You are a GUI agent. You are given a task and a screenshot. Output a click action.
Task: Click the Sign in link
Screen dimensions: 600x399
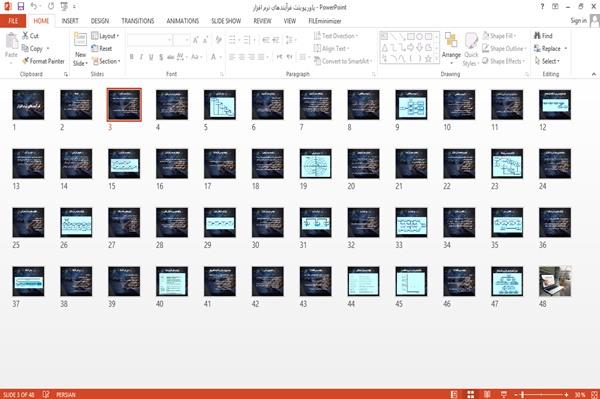point(579,21)
